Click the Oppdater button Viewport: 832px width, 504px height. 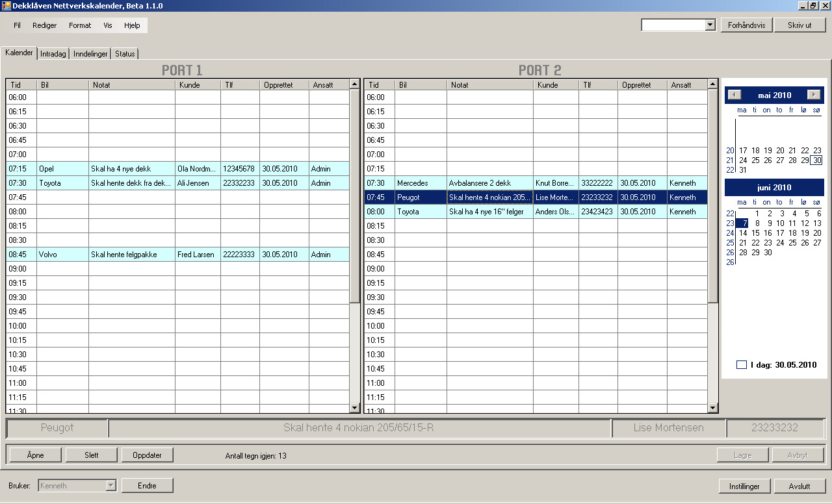tap(148, 455)
